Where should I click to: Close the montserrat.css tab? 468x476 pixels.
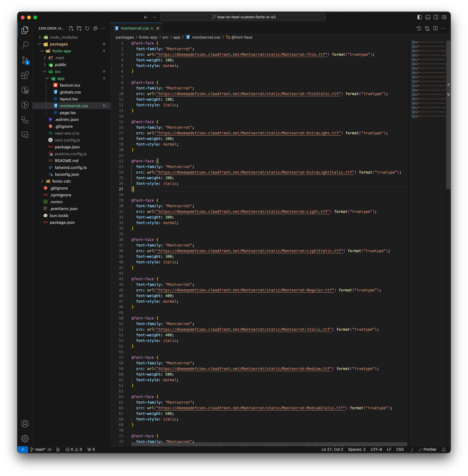tap(158, 28)
